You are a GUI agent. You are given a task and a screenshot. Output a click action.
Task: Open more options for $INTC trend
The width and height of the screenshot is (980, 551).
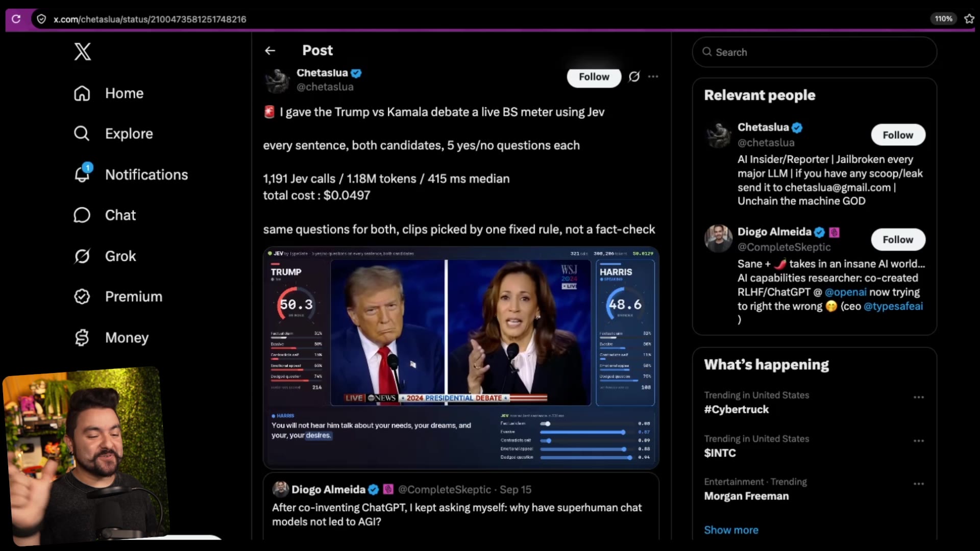click(918, 441)
